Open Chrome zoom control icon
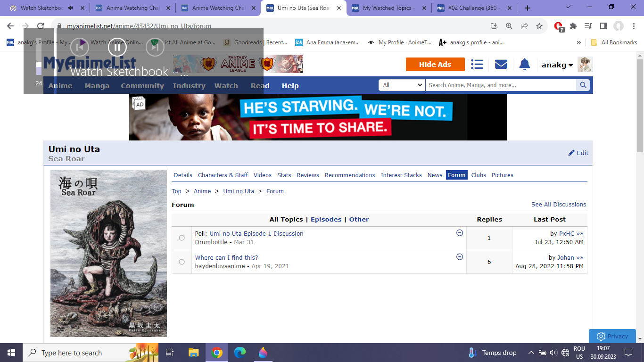 point(509,26)
